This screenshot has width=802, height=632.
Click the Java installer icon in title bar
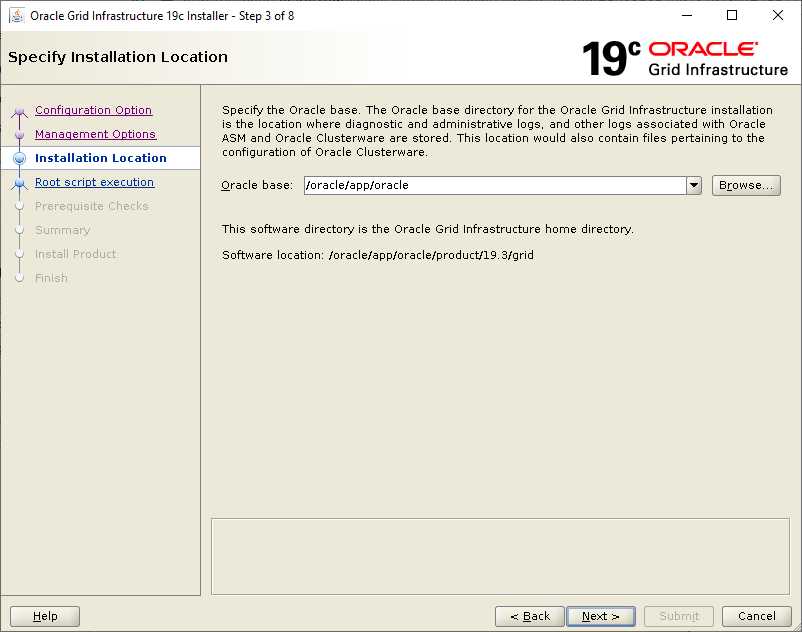[x=17, y=16]
